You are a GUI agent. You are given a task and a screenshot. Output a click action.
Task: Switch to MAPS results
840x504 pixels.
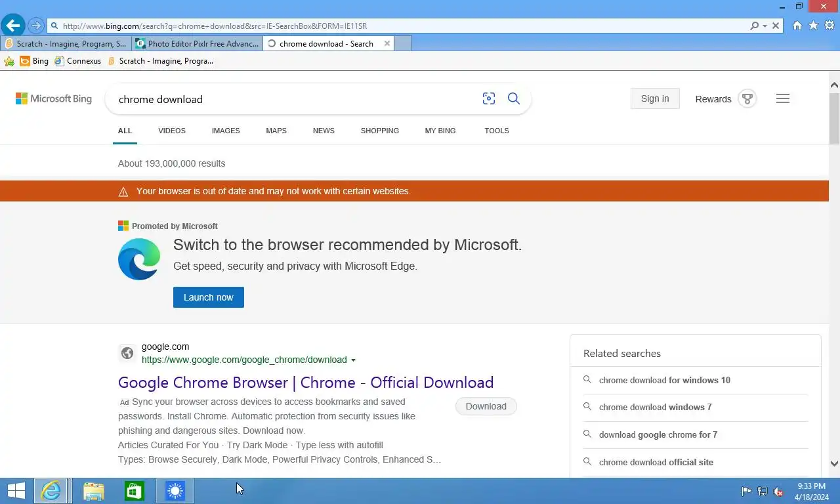pos(276,131)
